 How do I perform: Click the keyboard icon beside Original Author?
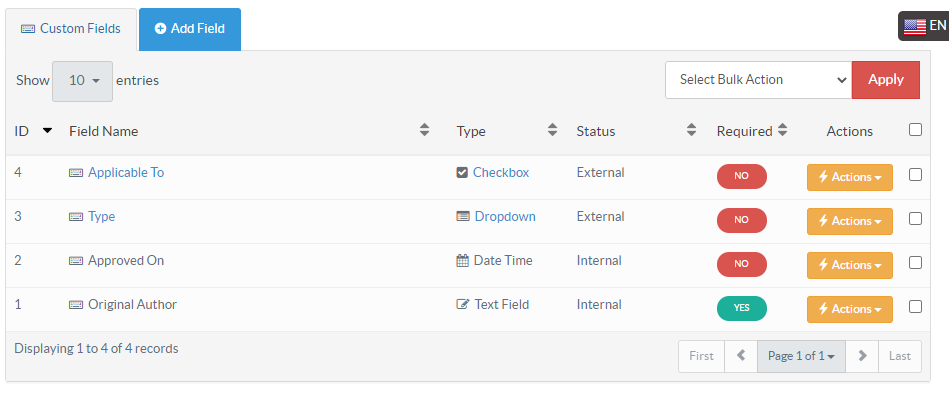(76, 305)
